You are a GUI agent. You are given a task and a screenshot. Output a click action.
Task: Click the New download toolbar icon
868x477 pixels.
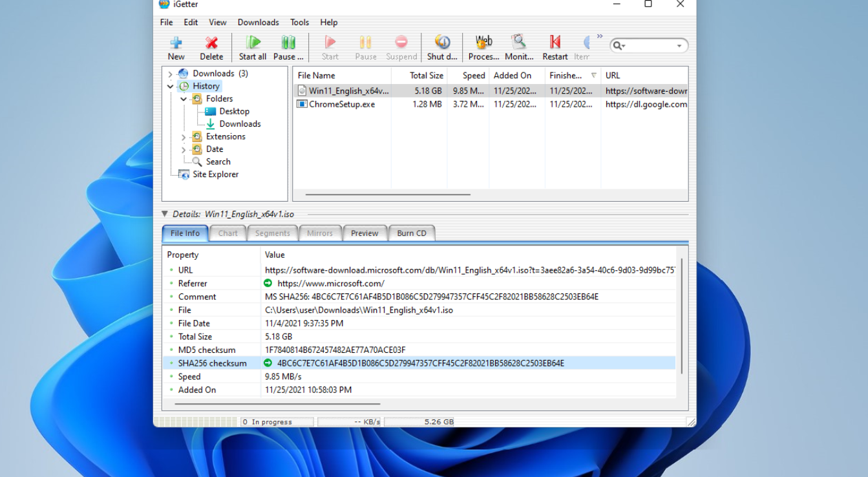[x=176, y=43]
